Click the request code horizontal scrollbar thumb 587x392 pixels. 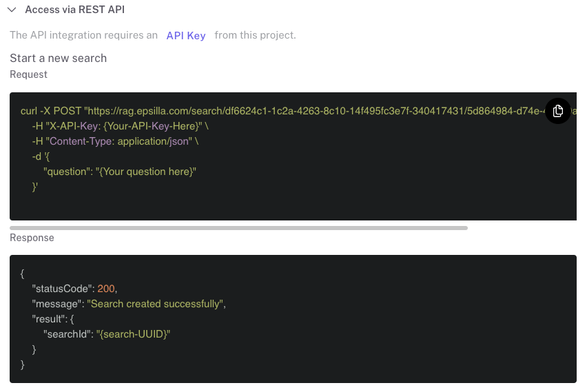pyautogui.click(x=238, y=227)
